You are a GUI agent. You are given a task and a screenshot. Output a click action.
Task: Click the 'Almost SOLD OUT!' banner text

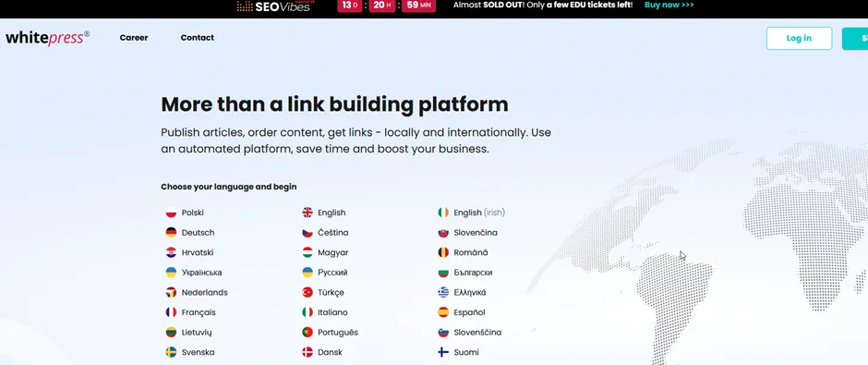coord(488,5)
